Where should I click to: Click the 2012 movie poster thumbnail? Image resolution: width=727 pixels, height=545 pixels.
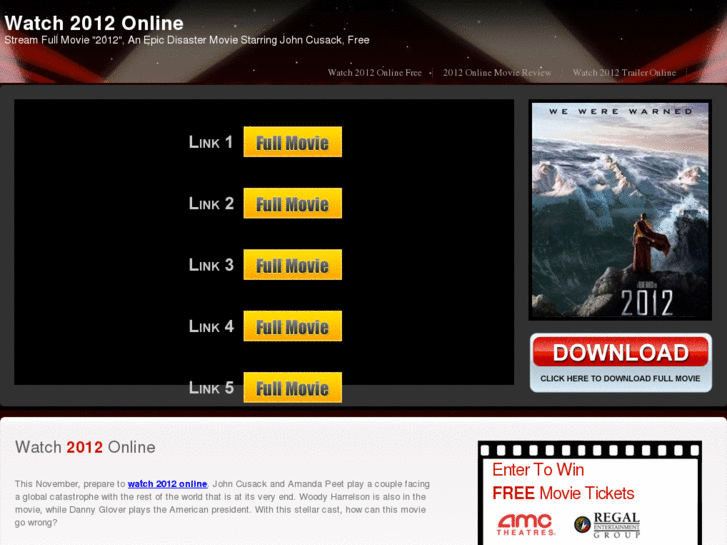tap(620, 211)
